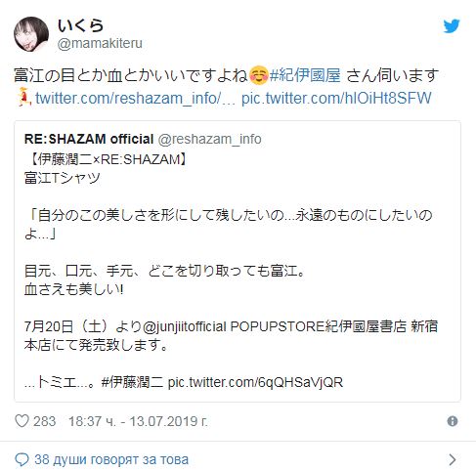The width and height of the screenshot is (476, 471).
Task: Click the speech bubble conversation icon
Action: coord(22,459)
